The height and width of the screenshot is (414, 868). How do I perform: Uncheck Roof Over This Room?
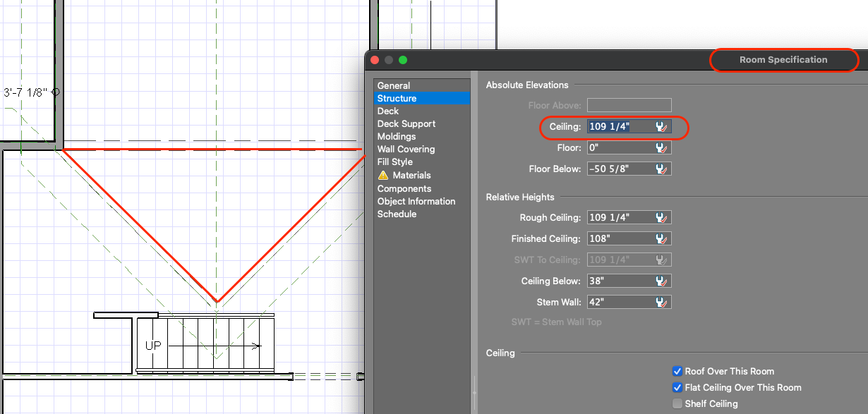pyautogui.click(x=677, y=372)
